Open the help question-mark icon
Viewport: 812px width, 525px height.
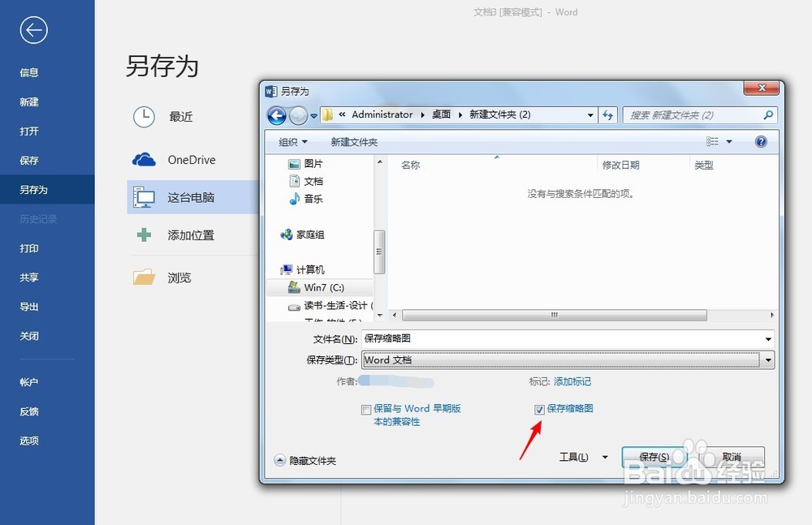click(761, 141)
